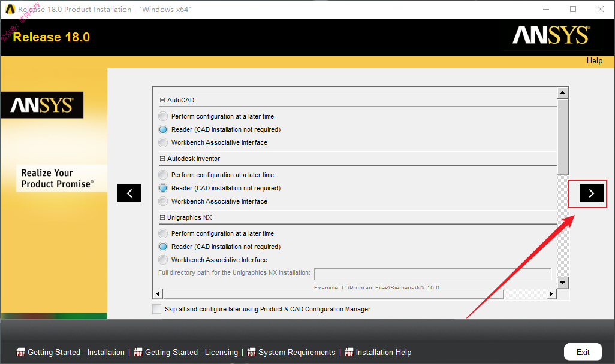
Task: Collapse the Unigraphics NX section
Action: coord(162,217)
